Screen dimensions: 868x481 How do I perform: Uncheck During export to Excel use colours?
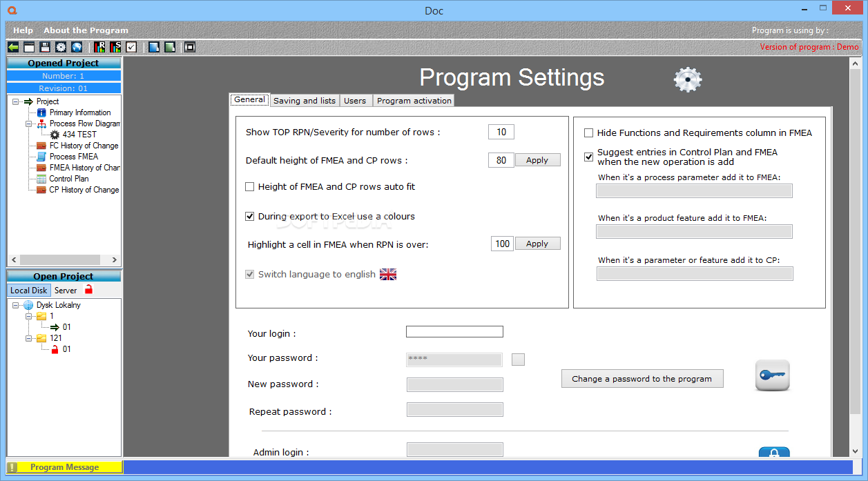[250, 216]
